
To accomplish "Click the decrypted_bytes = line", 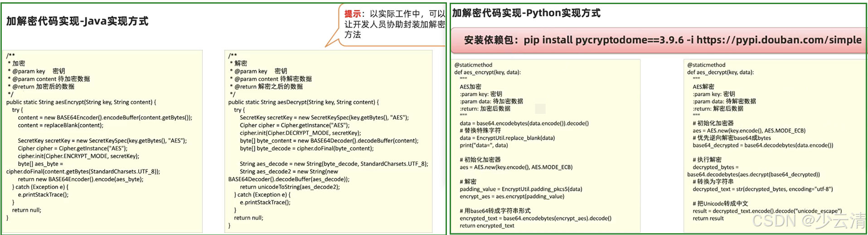I will click(715, 167).
